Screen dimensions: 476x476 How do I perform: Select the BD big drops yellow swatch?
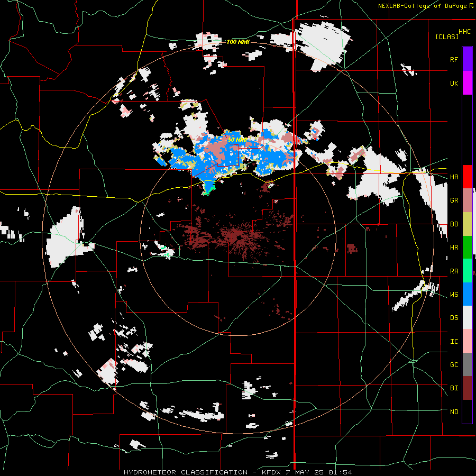467,224
